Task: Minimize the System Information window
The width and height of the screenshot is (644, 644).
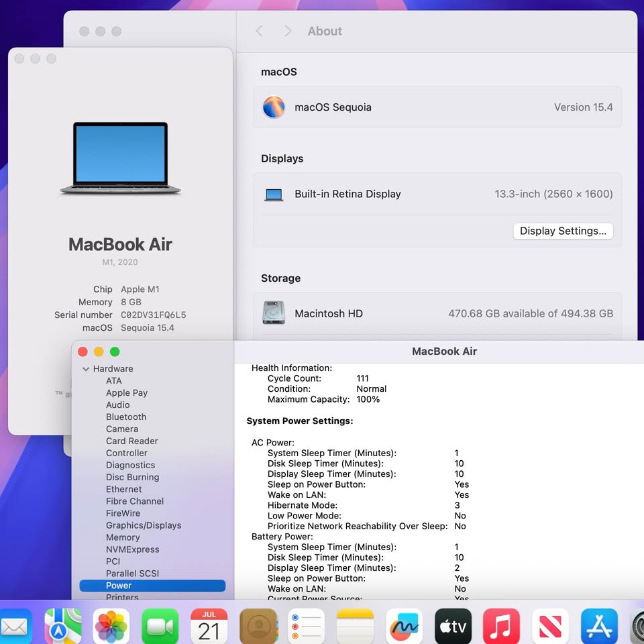Action: pos(99,352)
